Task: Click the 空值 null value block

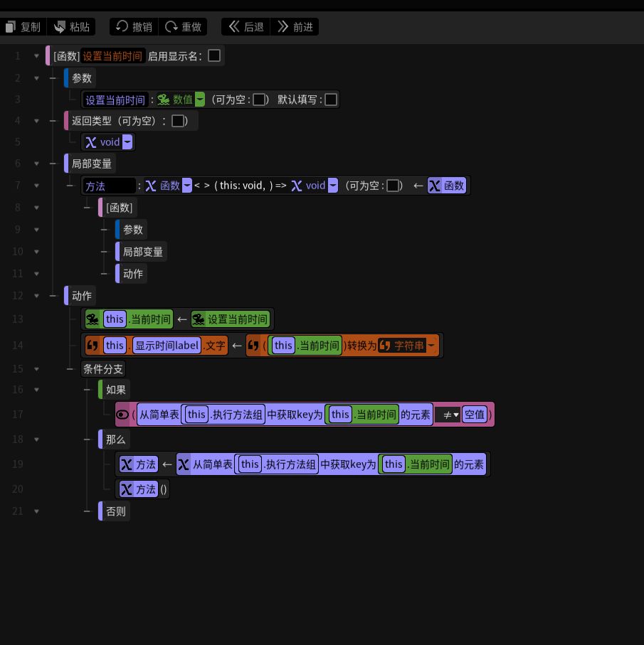Action: coord(475,415)
